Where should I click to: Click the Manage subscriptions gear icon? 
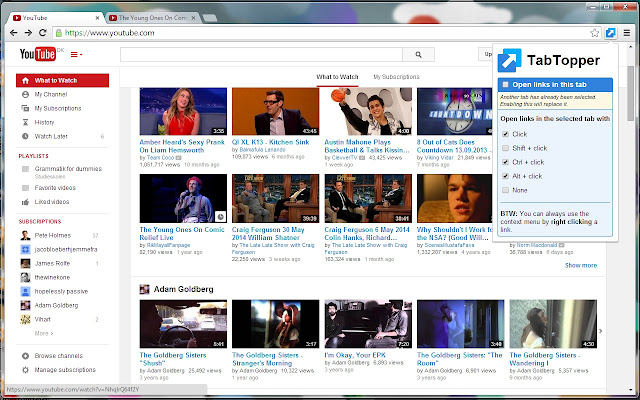(25, 370)
